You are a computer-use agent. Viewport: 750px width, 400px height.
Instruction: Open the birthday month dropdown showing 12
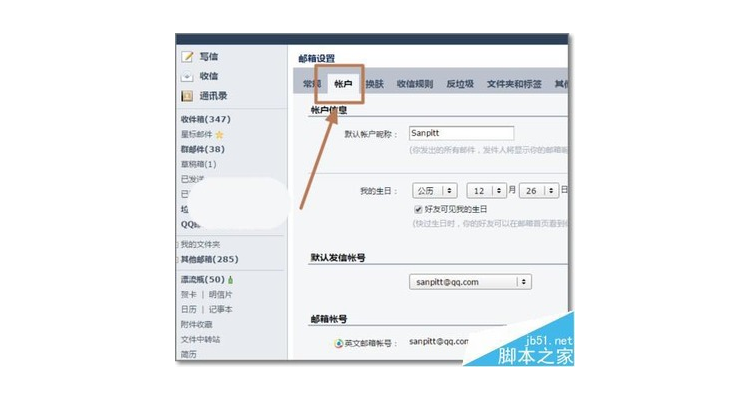pos(486,190)
